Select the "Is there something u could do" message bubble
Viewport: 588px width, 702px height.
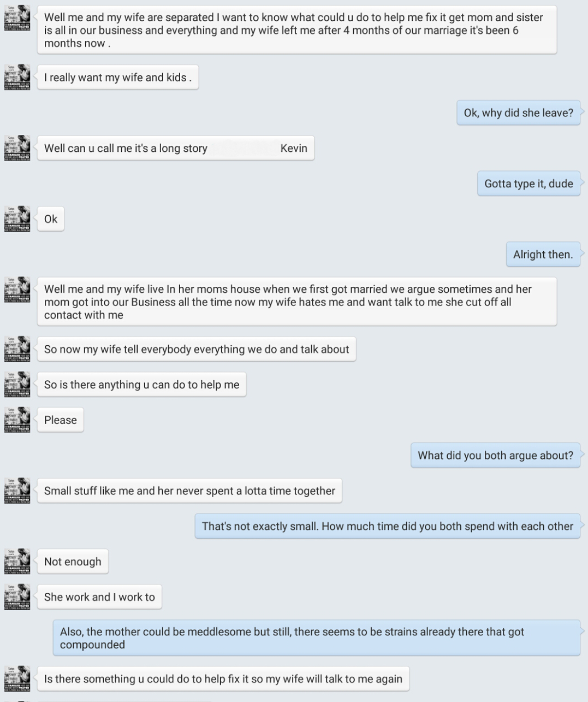pos(223,679)
